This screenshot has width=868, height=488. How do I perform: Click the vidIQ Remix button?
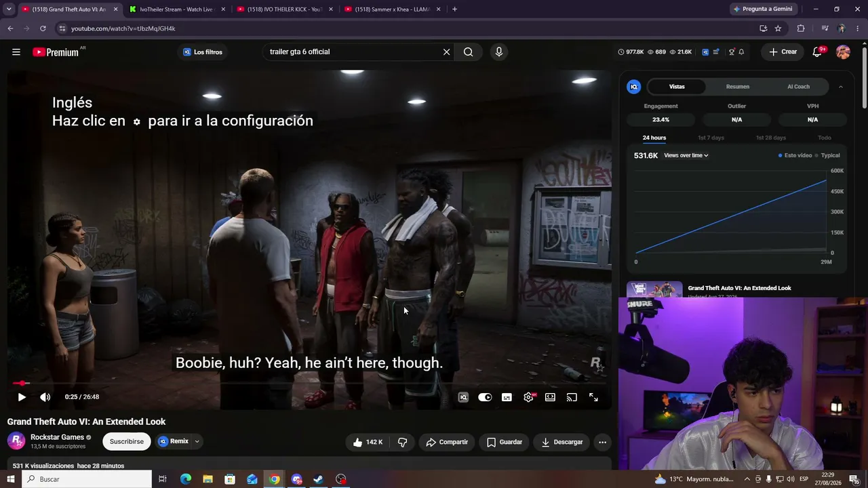click(174, 441)
